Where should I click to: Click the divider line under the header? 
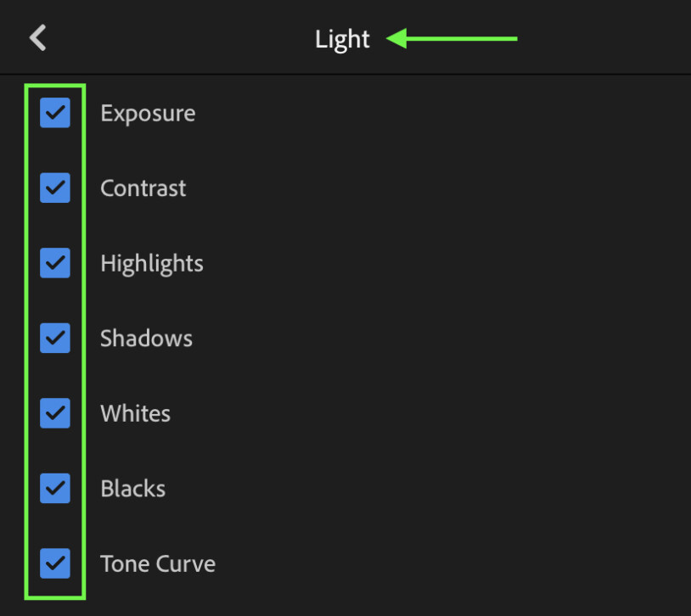(x=345, y=75)
